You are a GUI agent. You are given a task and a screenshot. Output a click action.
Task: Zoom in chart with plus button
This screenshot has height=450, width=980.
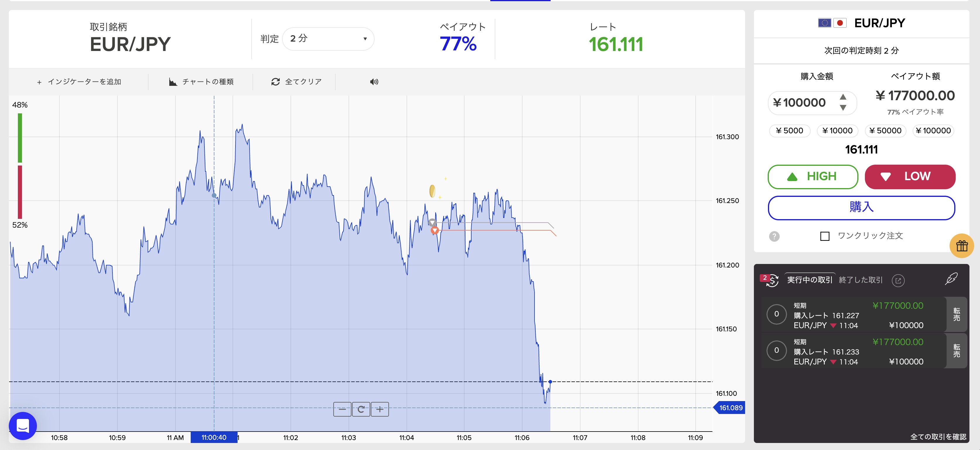380,409
